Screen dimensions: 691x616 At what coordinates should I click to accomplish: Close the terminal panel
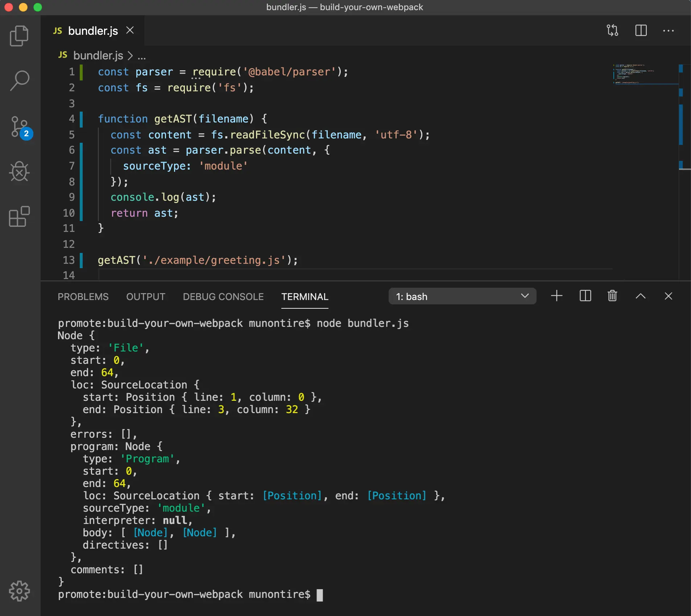point(668,296)
